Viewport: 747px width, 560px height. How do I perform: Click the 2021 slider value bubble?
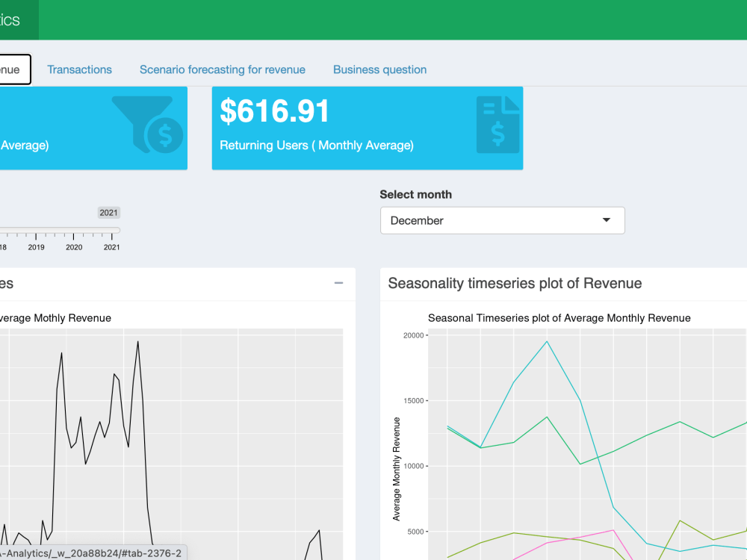point(108,213)
